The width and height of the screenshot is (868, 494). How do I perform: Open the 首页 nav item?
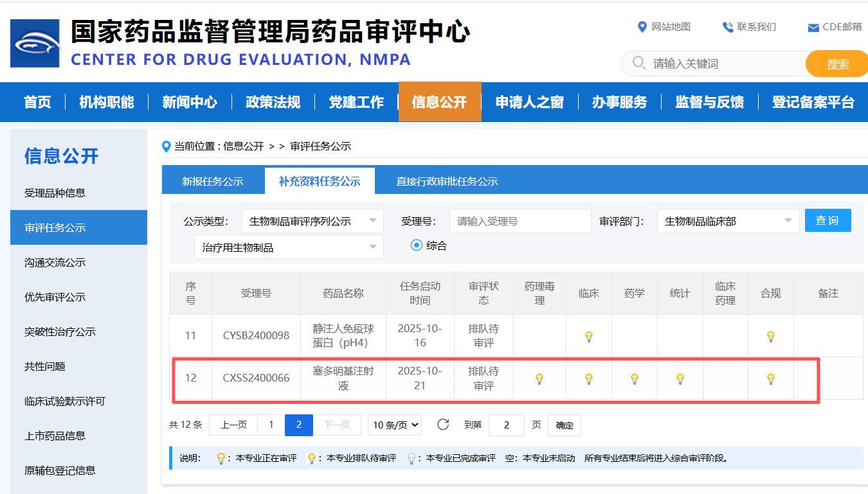tap(37, 102)
